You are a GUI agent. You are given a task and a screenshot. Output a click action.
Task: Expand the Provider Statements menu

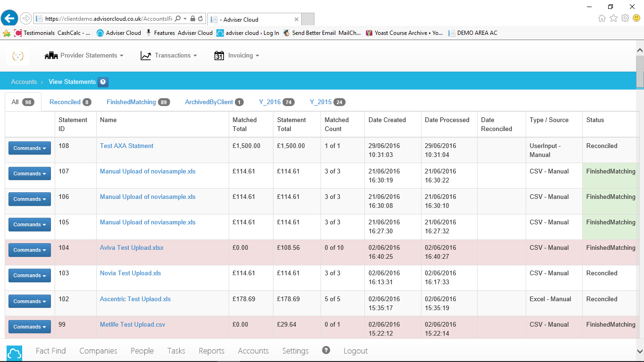pos(84,56)
